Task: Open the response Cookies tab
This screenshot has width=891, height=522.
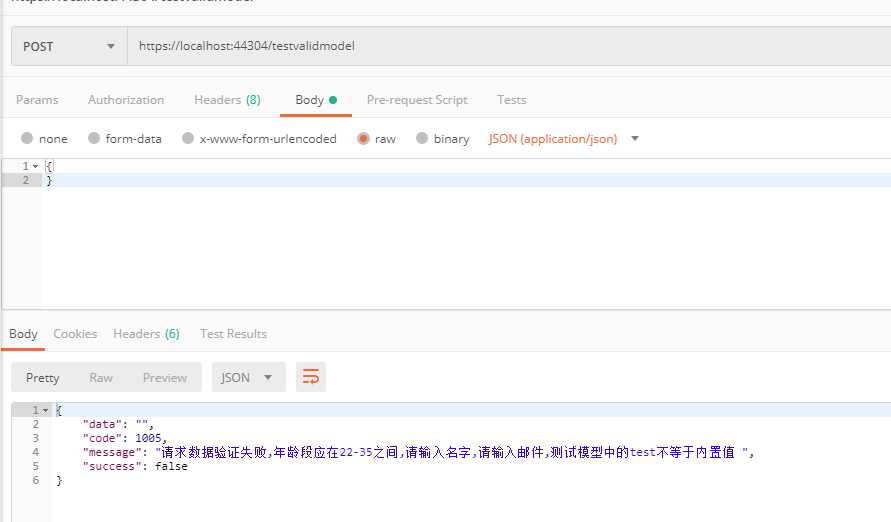Action: coord(75,334)
